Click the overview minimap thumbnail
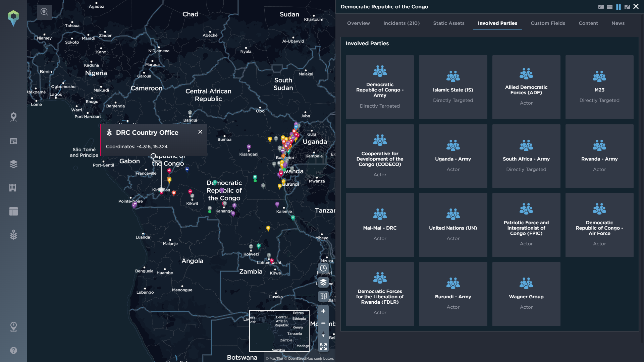Viewport: 644px width, 362px height. [x=279, y=331]
